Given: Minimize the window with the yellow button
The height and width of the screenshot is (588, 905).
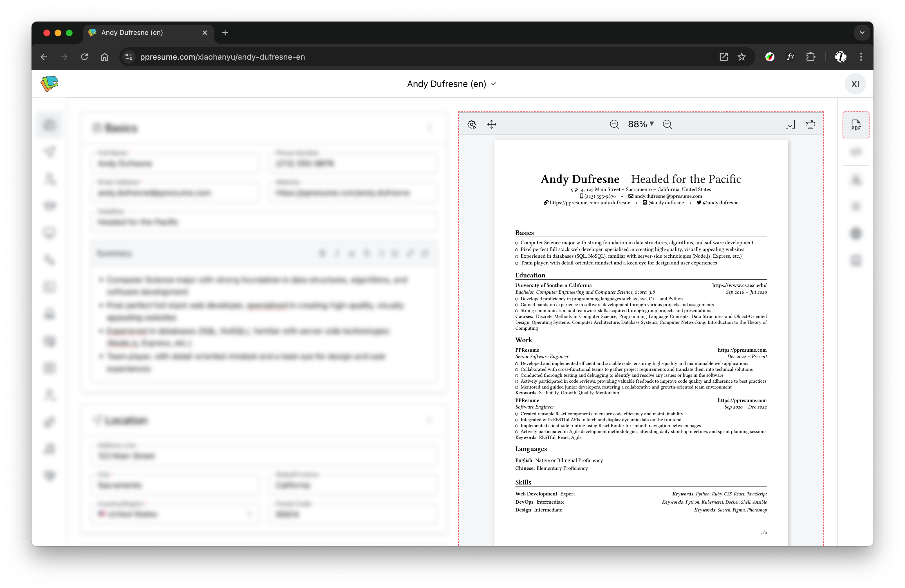Looking at the screenshot, I should tap(58, 33).
